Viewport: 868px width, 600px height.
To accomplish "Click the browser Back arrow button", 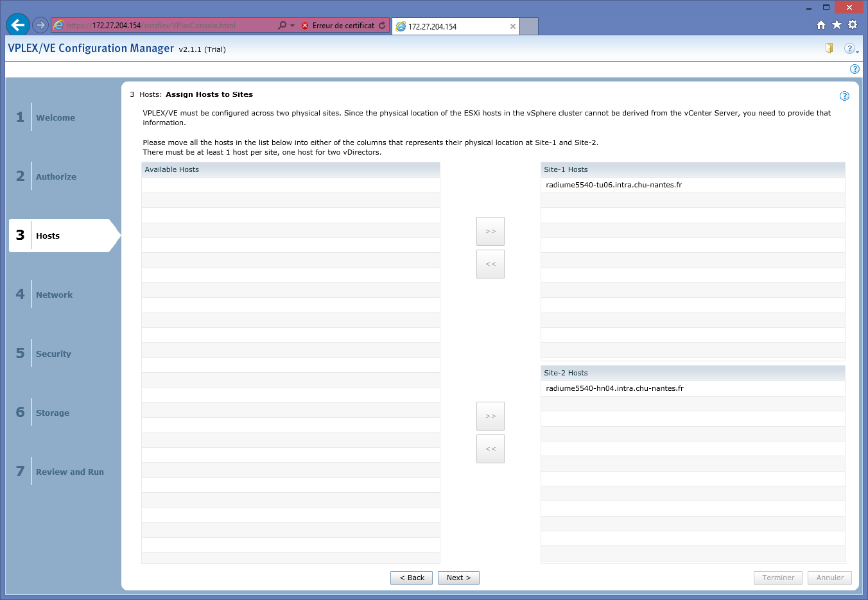I will pyautogui.click(x=18, y=25).
